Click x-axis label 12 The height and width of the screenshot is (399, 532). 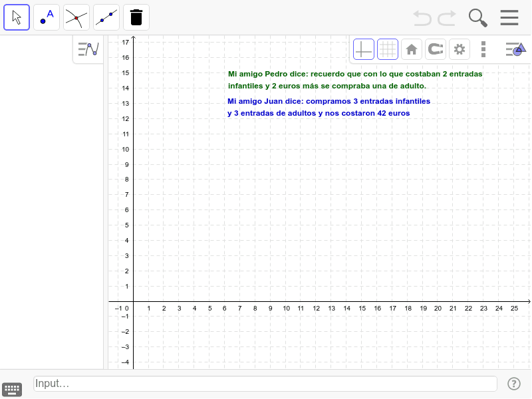tap(317, 309)
